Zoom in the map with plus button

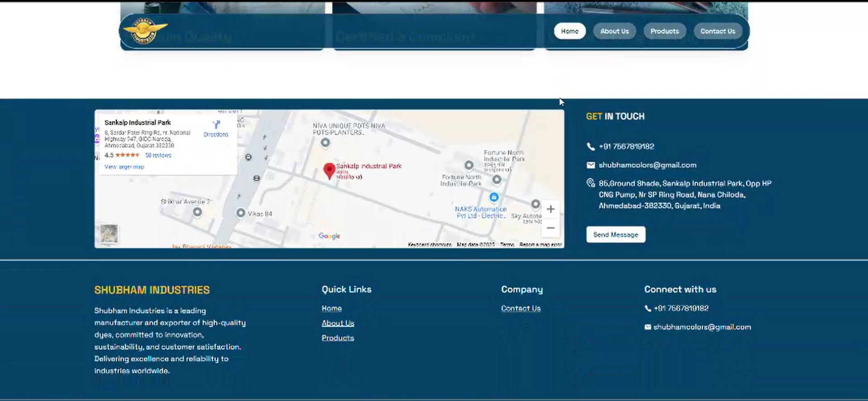click(550, 209)
